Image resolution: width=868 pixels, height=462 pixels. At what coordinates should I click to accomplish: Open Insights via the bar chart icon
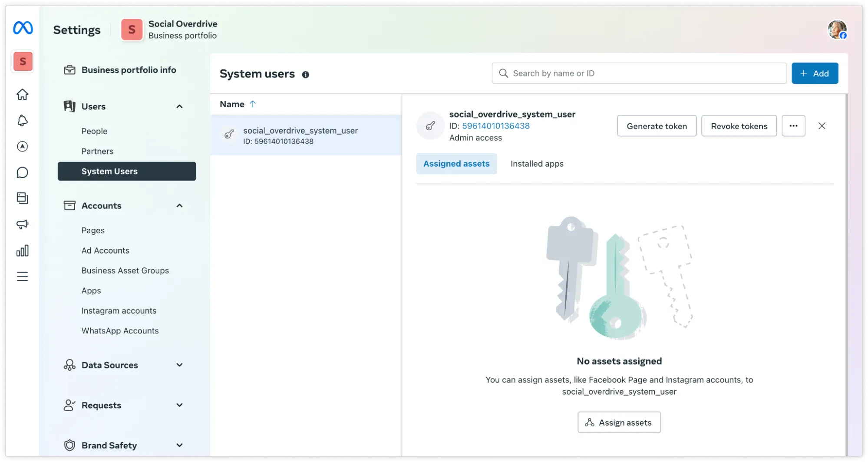coord(22,251)
